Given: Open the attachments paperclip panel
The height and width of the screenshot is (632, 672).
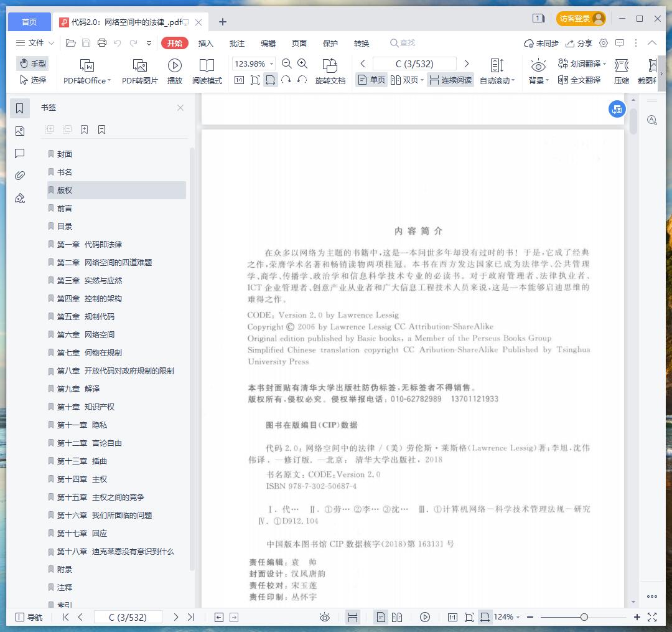Looking at the screenshot, I should [20, 176].
